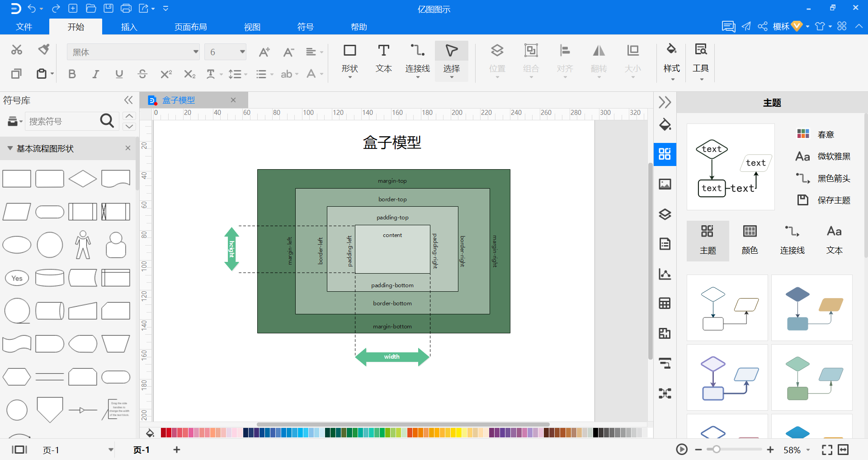Switch to the 插入 tab
The width and height of the screenshot is (868, 460).
click(x=129, y=27)
